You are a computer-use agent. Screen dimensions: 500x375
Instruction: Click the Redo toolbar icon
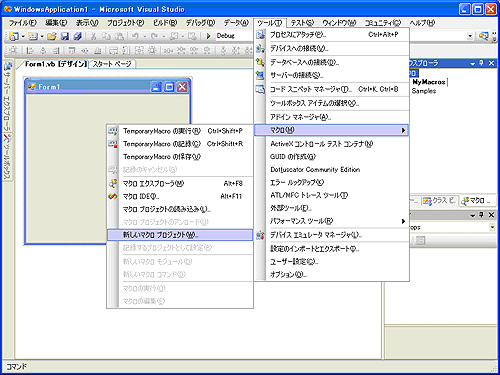click(154, 36)
